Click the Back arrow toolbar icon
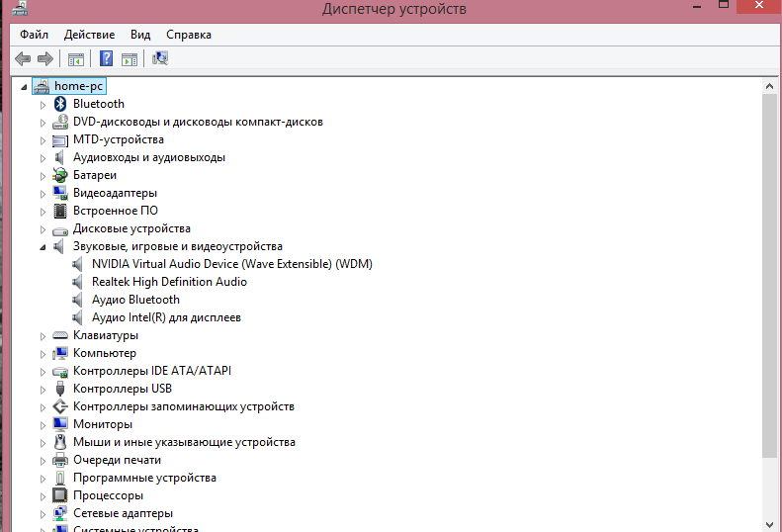Viewport: 782px width, 532px height. tap(23, 59)
